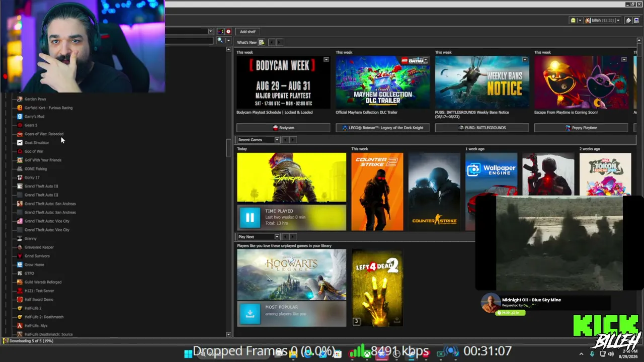Open the Recent Games shelf dropdown
The width and height of the screenshot is (644, 362).
point(277,140)
